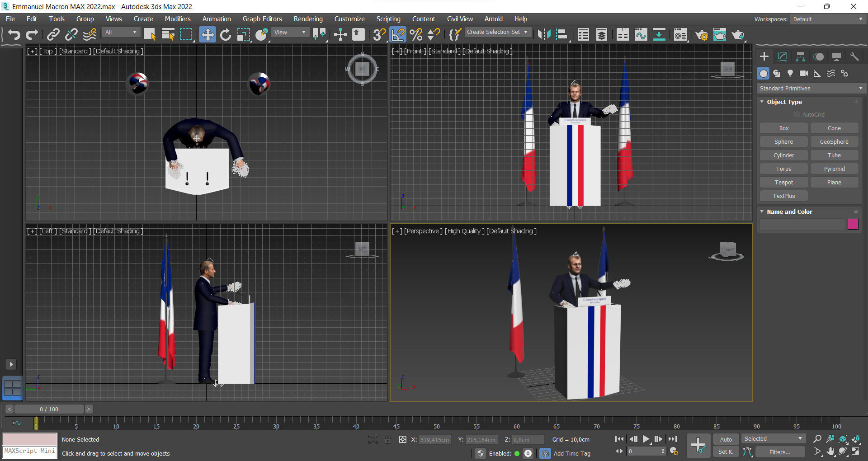Open the selection filter All dropdown
This screenshot has height=461, width=868.
[x=121, y=33]
